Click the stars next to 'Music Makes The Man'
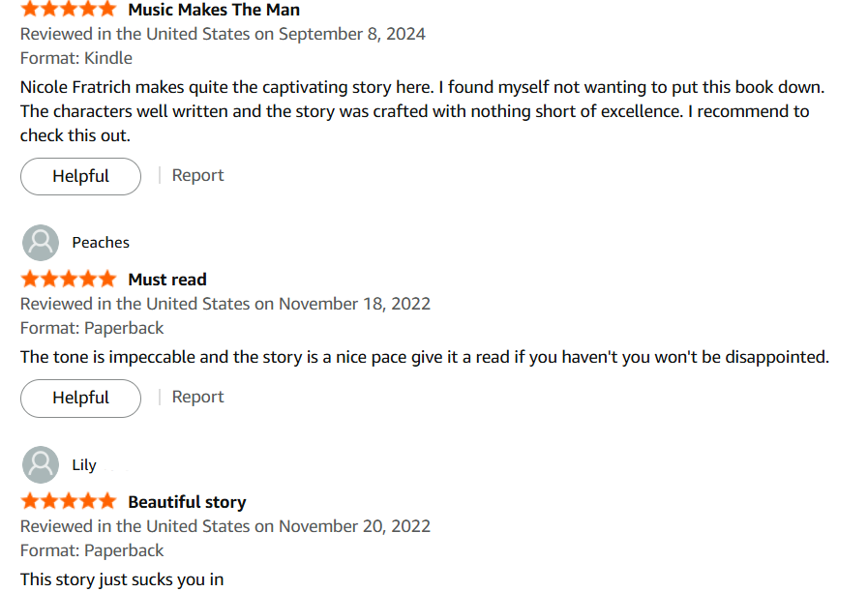 [68, 10]
